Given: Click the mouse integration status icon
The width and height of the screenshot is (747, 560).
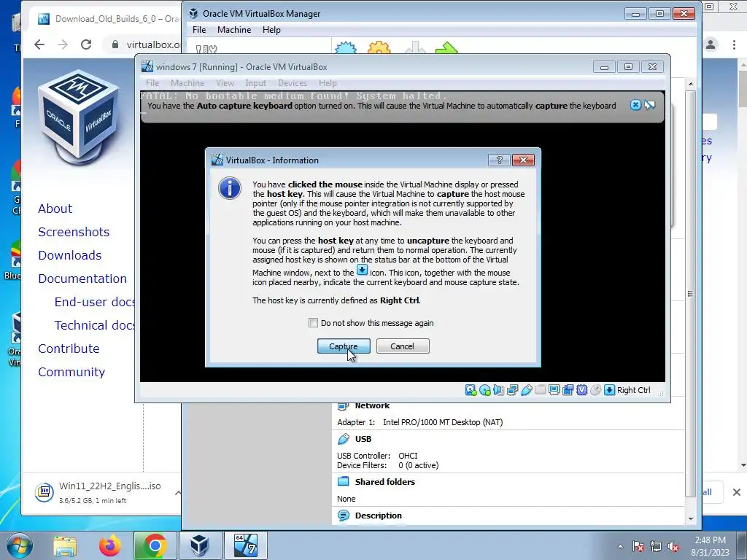Looking at the screenshot, I should pyautogui.click(x=595, y=390).
